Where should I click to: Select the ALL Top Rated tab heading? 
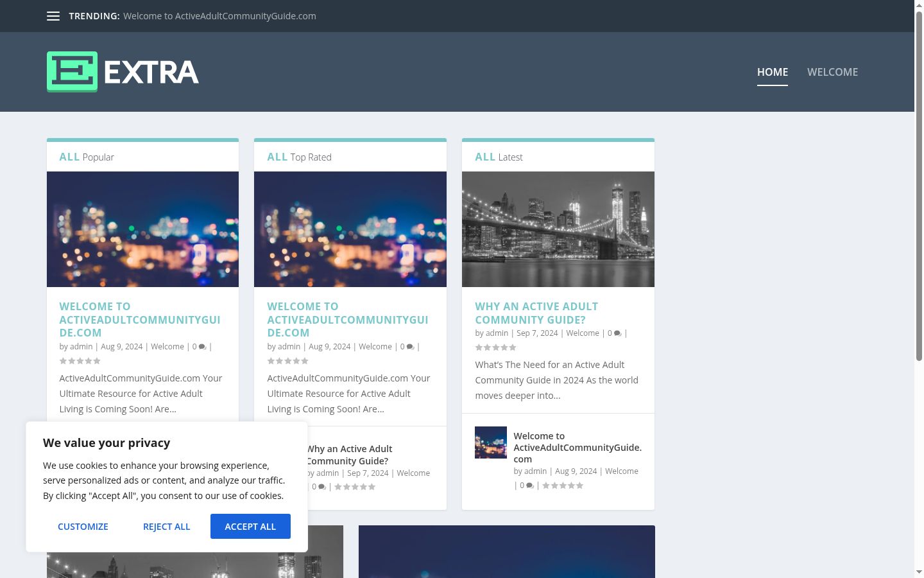point(299,157)
